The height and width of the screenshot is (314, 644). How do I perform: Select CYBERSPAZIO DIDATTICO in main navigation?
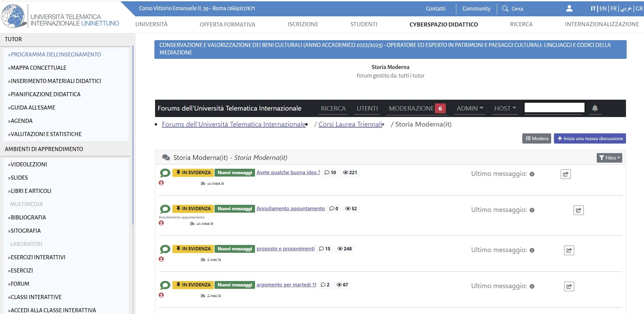(443, 24)
